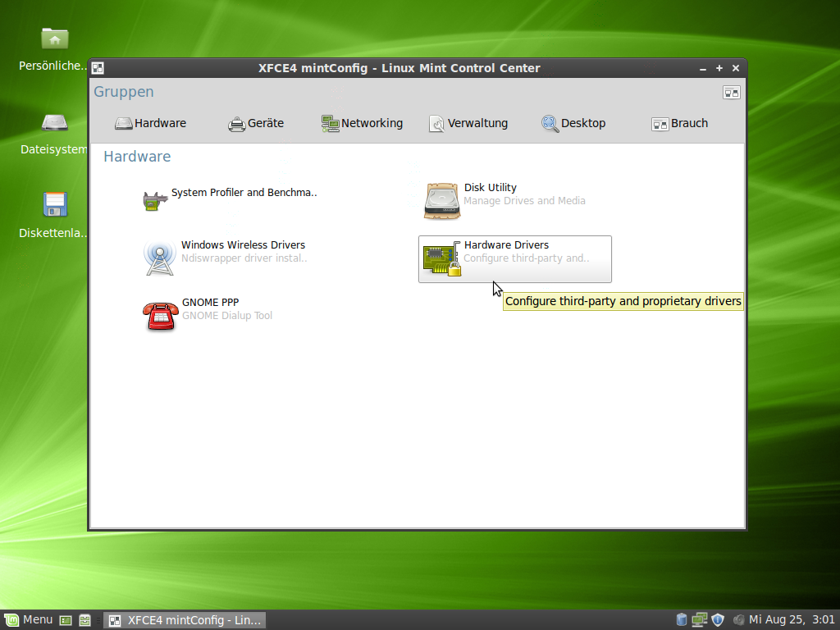Open window menu icon in title bar
Screen dimensions: 840x630
click(98, 68)
